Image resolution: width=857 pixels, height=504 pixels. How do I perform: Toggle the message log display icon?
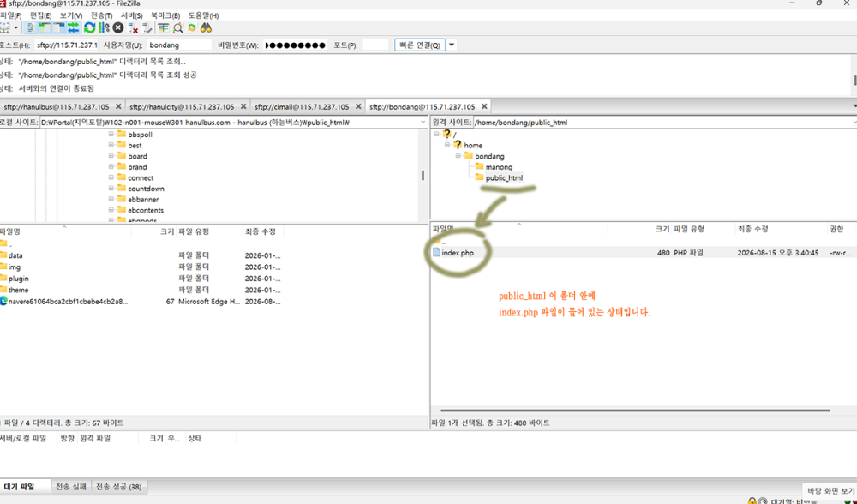pyautogui.click(x=31, y=27)
